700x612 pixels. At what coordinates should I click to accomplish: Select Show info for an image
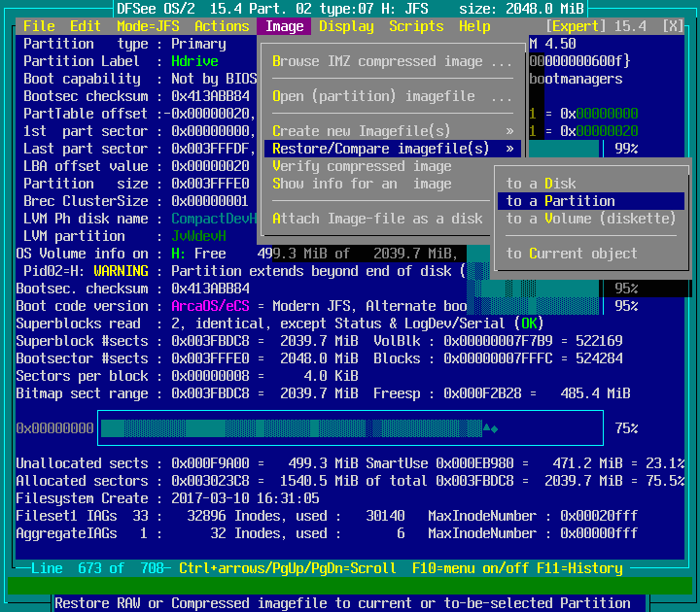tap(362, 184)
